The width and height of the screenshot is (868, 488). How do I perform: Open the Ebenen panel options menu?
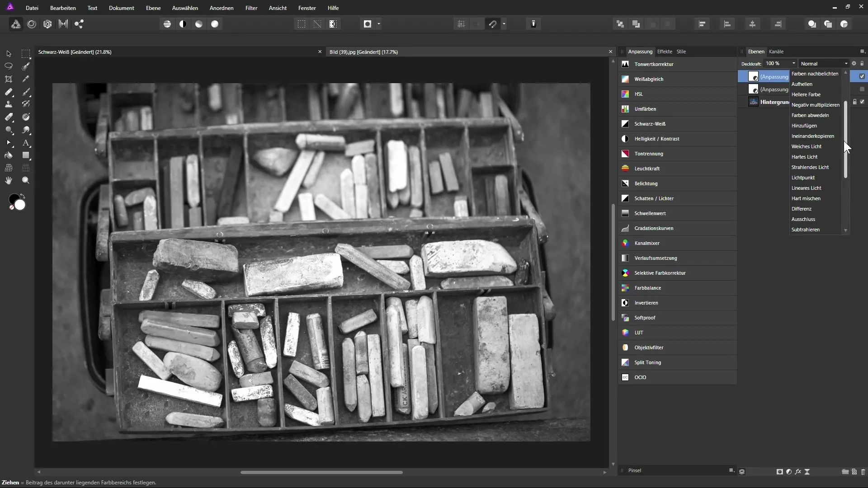[x=862, y=51]
